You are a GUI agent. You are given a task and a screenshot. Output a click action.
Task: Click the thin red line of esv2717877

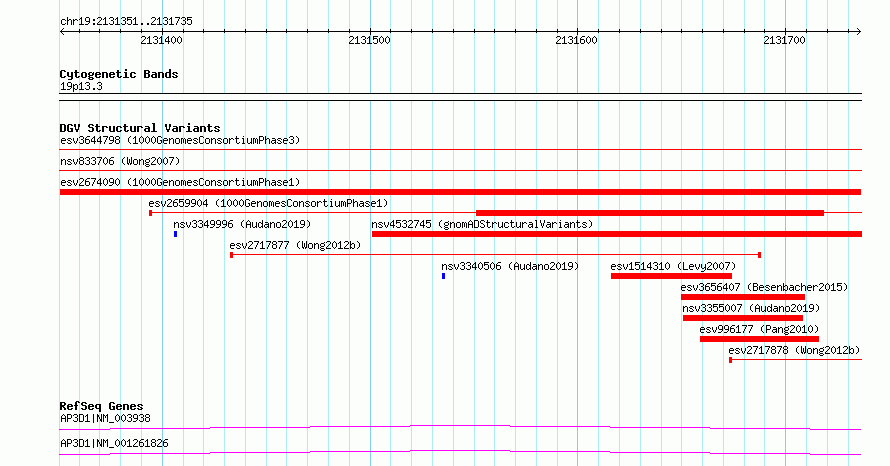pos(495,255)
